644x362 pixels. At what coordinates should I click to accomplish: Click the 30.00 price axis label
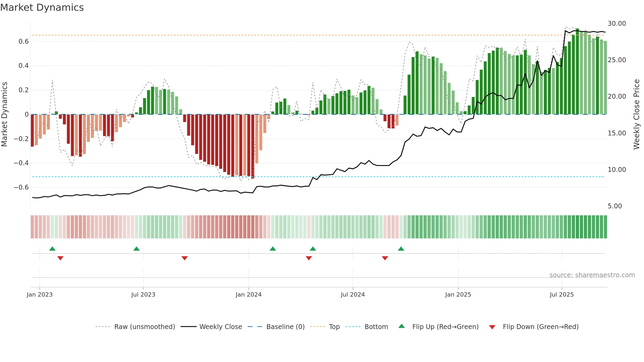tap(617, 24)
